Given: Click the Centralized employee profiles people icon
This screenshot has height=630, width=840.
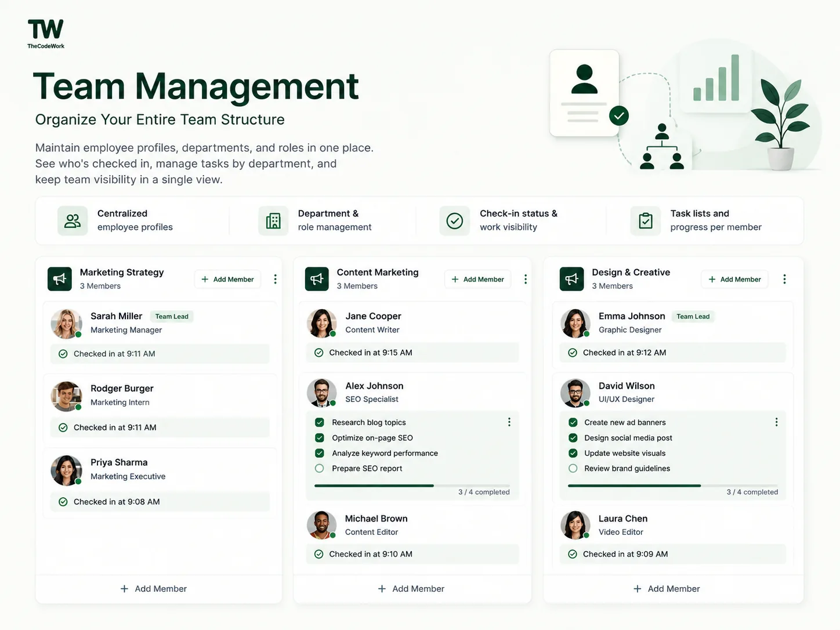Looking at the screenshot, I should pos(73,220).
